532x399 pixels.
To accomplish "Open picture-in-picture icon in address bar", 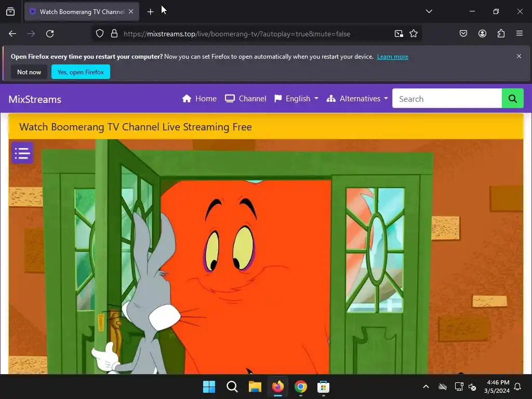I will pos(398,34).
